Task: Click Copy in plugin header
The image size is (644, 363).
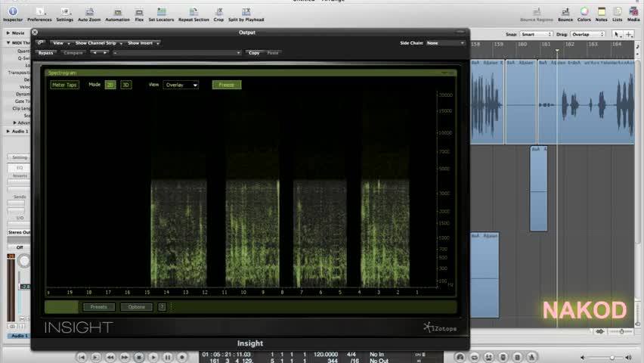Action: point(254,53)
